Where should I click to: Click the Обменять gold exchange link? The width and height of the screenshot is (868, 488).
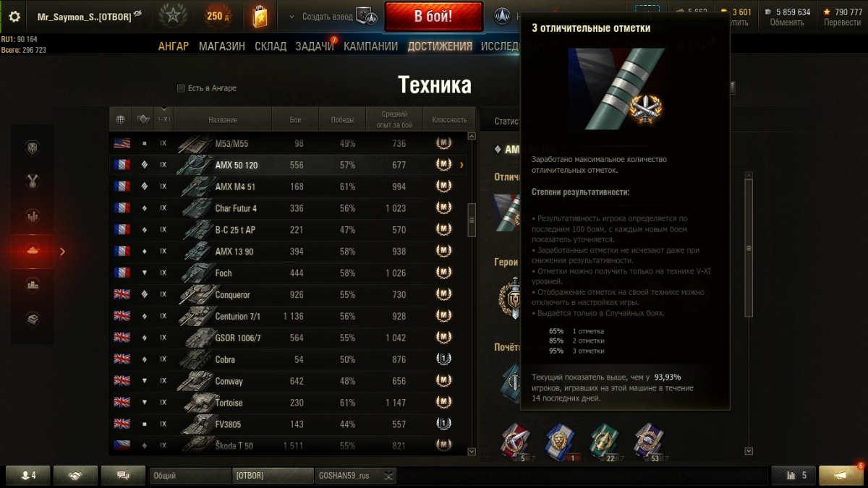(786, 22)
